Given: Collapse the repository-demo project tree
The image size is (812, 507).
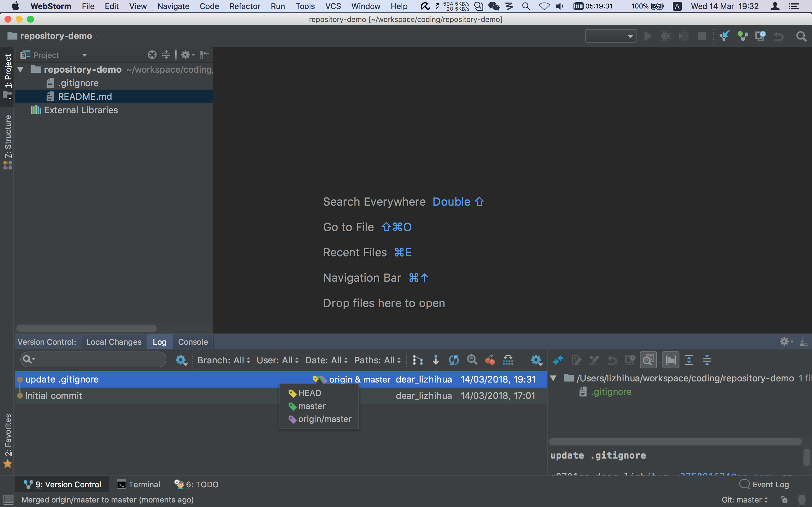Looking at the screenshot, I should (20, 69).
